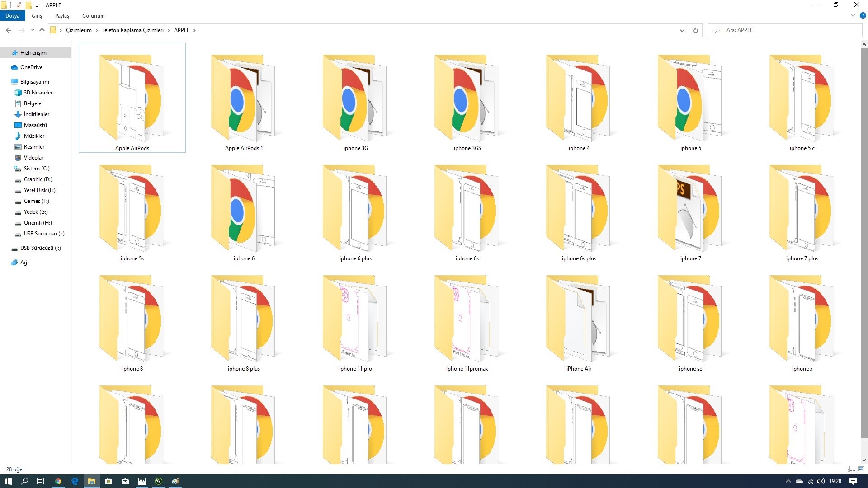The image size is (868, 488).
Task: Open the iphone 11 pro folder
Action: 355,319
